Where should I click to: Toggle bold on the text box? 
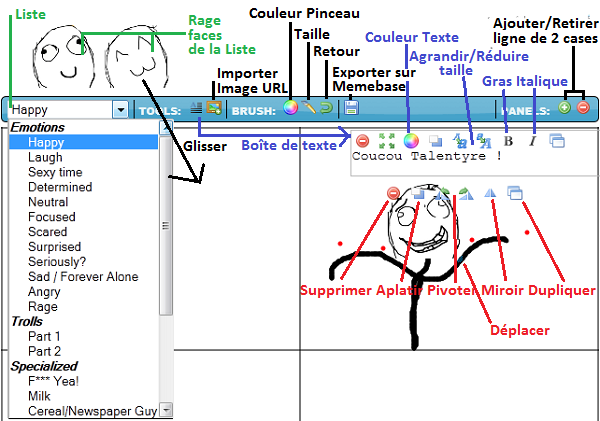click(508, 141)
